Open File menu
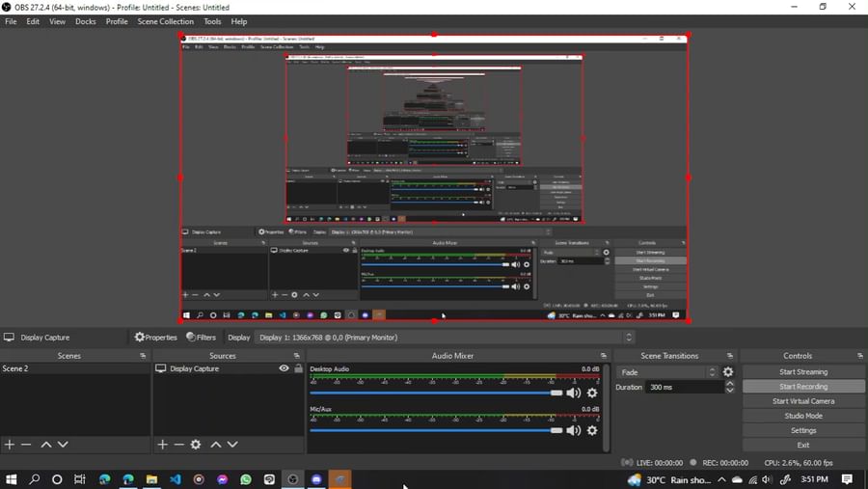The width and height of the screenshot is (868, 489). point(11,21)
